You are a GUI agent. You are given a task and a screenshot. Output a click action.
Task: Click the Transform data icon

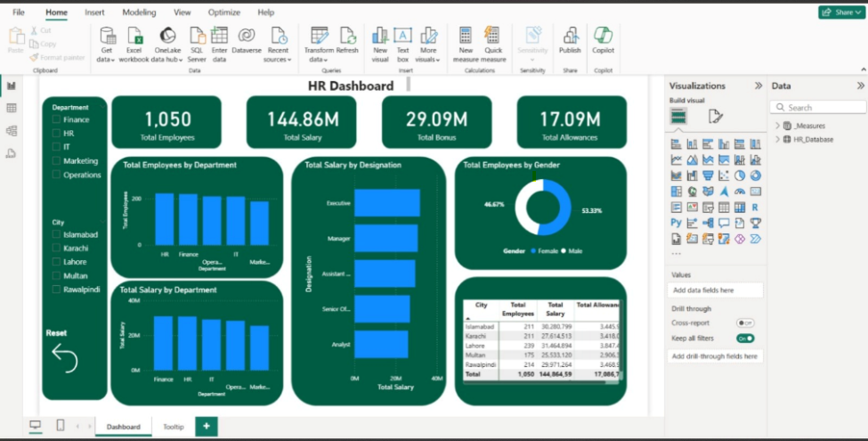tap(319, 36)
